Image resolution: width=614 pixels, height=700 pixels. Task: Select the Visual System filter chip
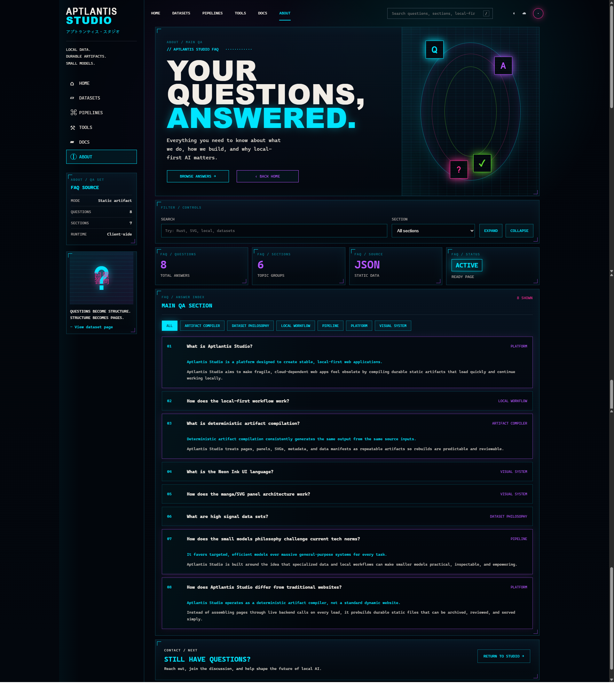coord(393,326)
